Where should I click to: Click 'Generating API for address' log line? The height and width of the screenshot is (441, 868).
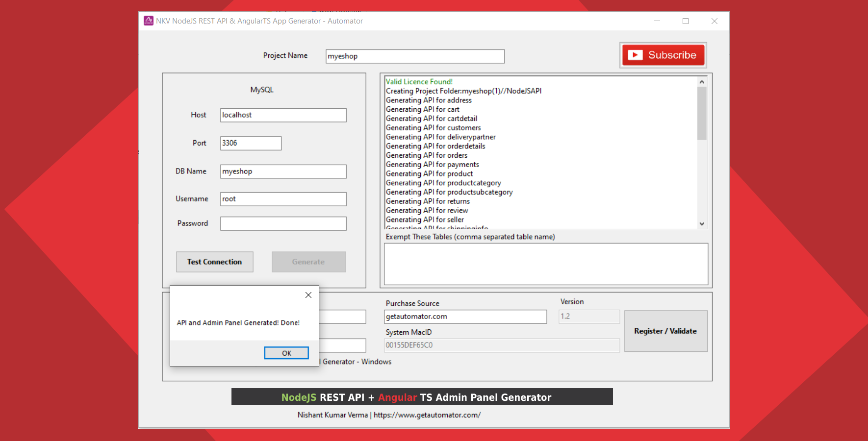click(429, 100)
